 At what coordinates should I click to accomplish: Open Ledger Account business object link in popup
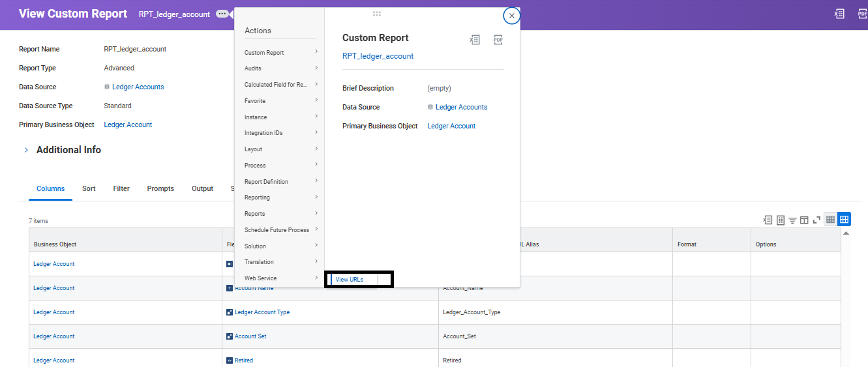(451, 126)
